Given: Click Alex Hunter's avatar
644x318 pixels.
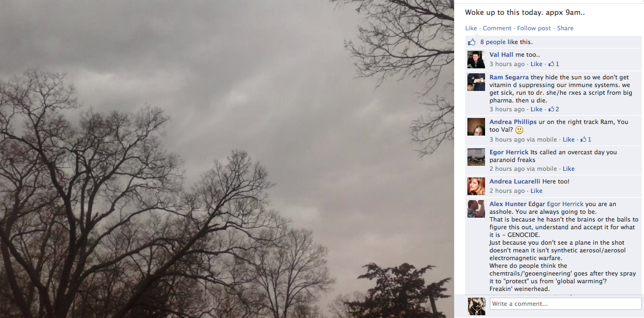Looking at the screenshot, I should pyautogui.click(x=476, y=209).
